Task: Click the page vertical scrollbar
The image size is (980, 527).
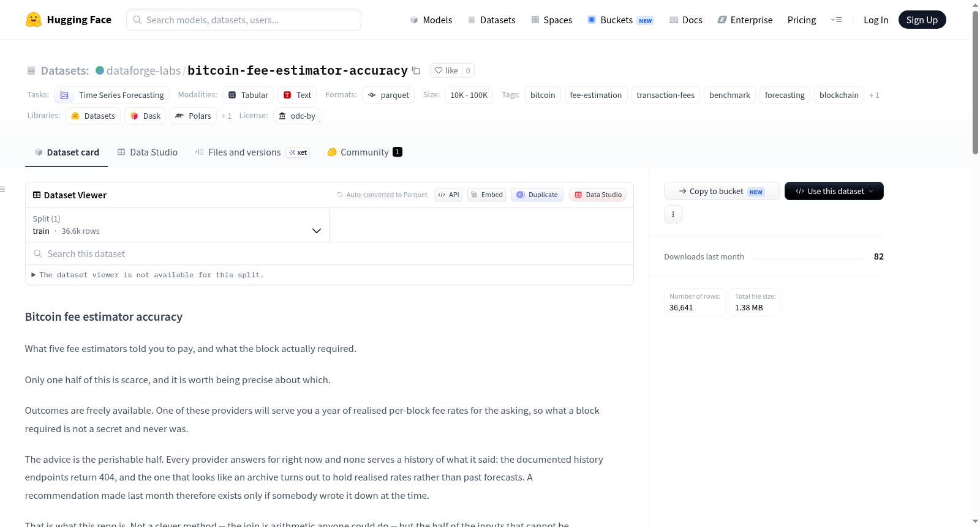Action: (975, 83)
